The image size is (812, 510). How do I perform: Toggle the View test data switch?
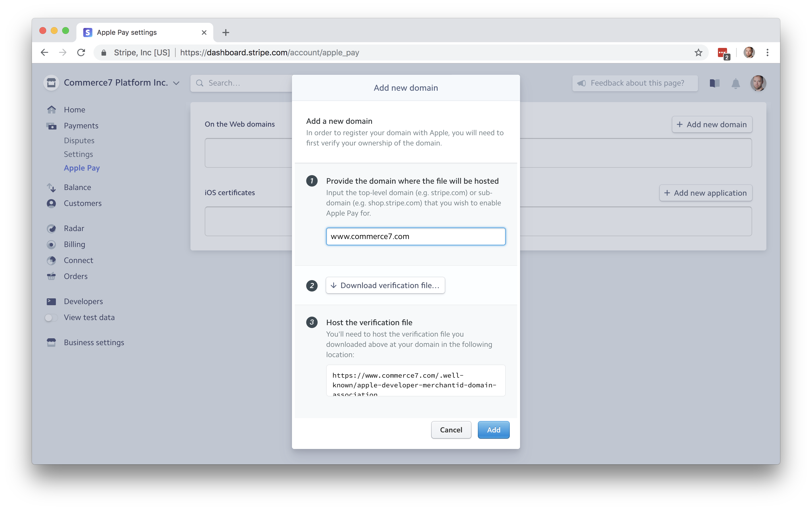[x=51, y=318]
